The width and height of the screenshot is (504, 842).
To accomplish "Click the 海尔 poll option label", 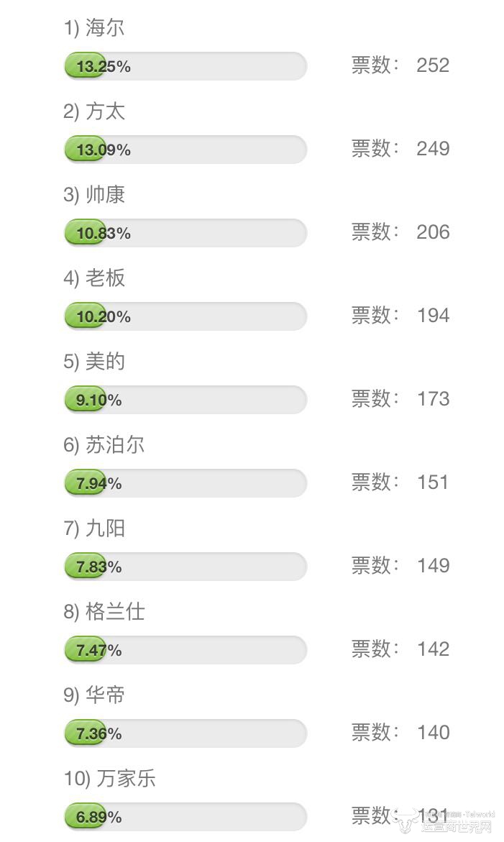I will tap(104, 28).
